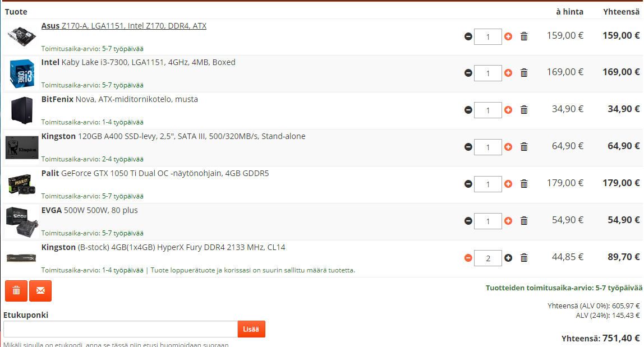
Task: Decrease Intel i3-7300 quantity with minus
Action: click(x=468, y=73)
